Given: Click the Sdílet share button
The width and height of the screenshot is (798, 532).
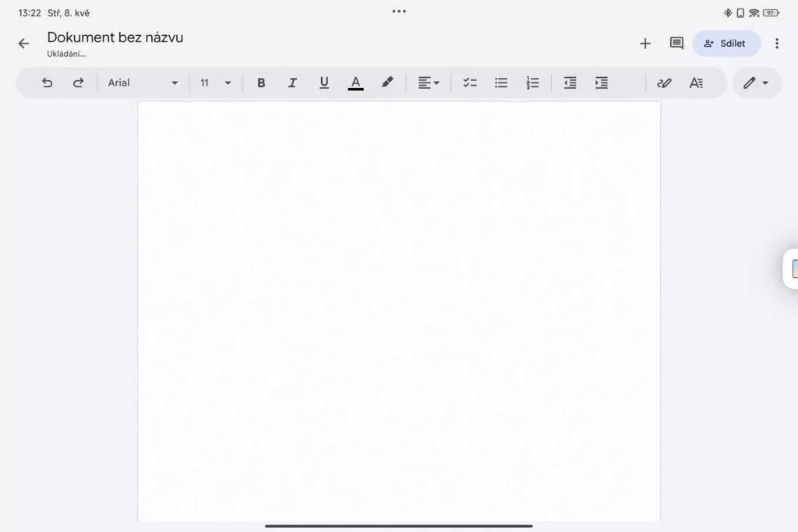Looking at the screenshot, I should 727,44.
